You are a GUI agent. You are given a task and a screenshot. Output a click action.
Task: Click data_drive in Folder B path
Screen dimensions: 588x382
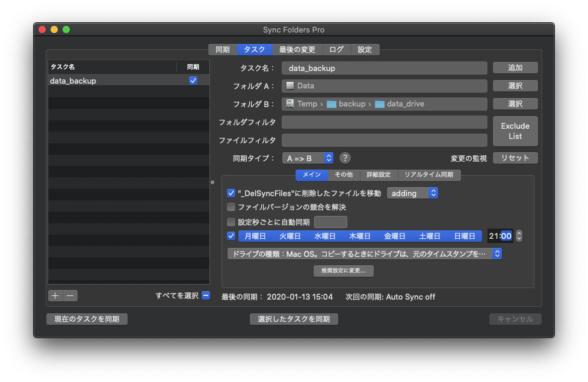point(406,104)
